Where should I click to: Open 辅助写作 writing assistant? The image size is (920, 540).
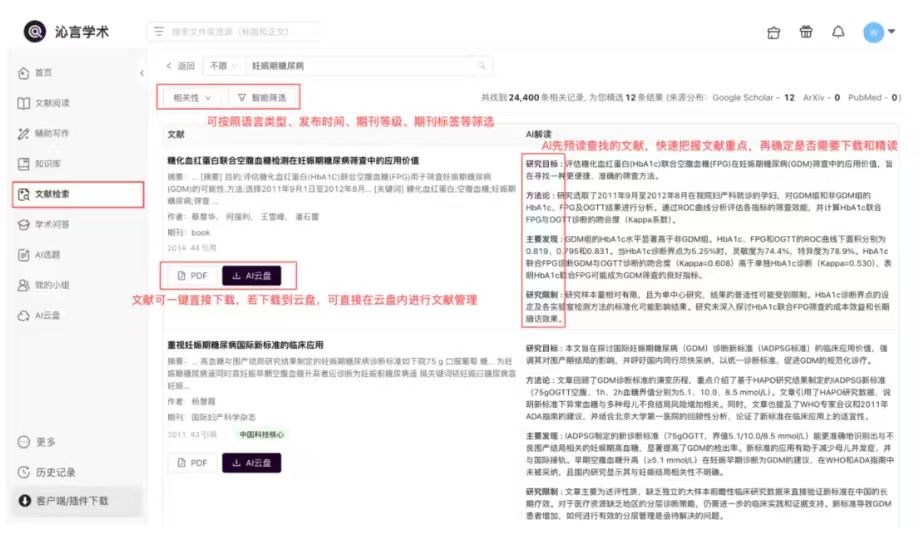(x=44, y=134)
